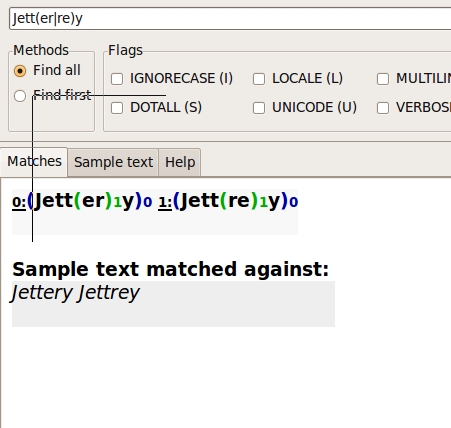The image size is (451, 428).
Task: Enable the IGNORECASE (I) flag checkbox
Action: pyautogui.click(x=117, y=79)
